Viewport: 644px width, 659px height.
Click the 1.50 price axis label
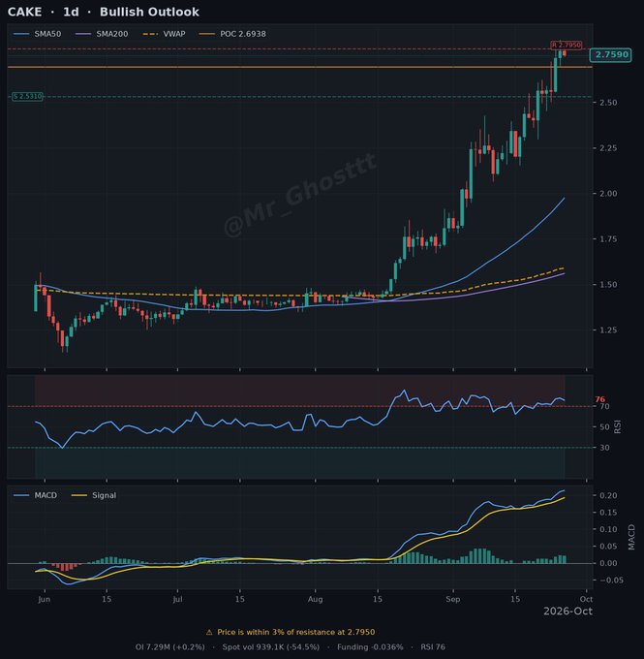[608, 285]
